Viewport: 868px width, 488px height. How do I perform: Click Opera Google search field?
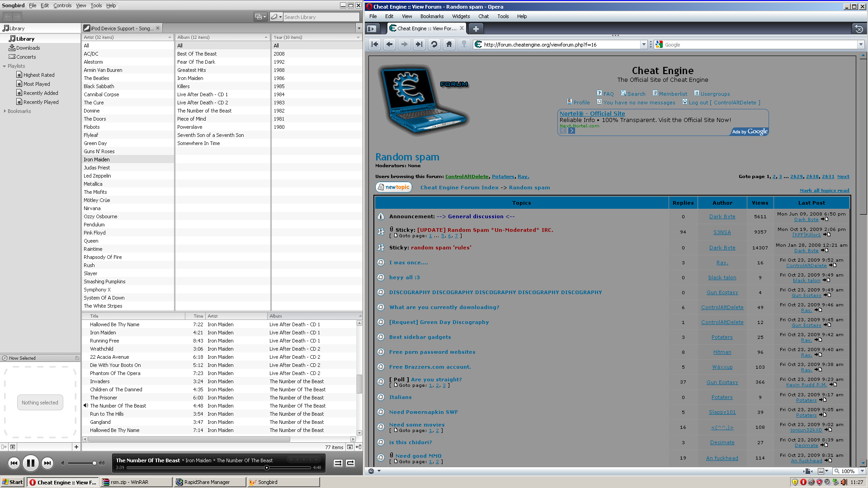point(760,44)
